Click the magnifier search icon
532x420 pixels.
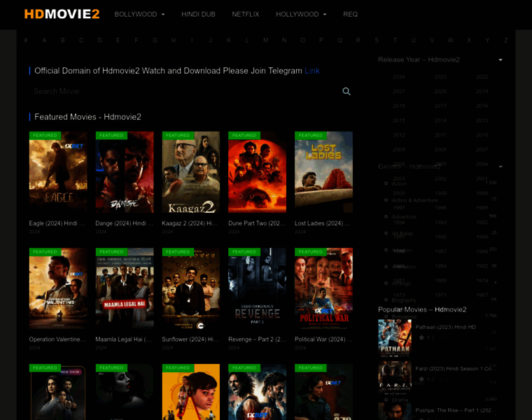click(x=346, y=91)
